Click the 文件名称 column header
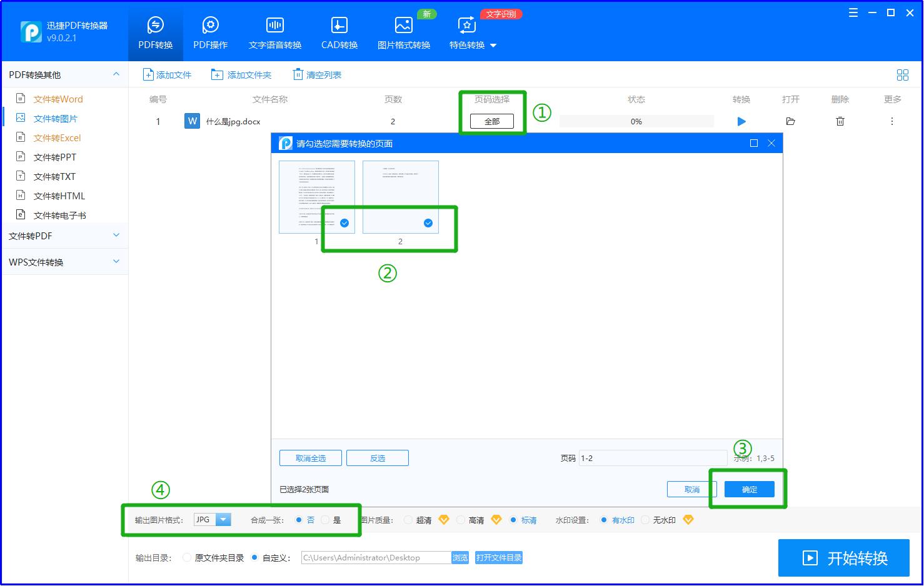This screenshot has width=924, height=586. [x=270, y=99]
